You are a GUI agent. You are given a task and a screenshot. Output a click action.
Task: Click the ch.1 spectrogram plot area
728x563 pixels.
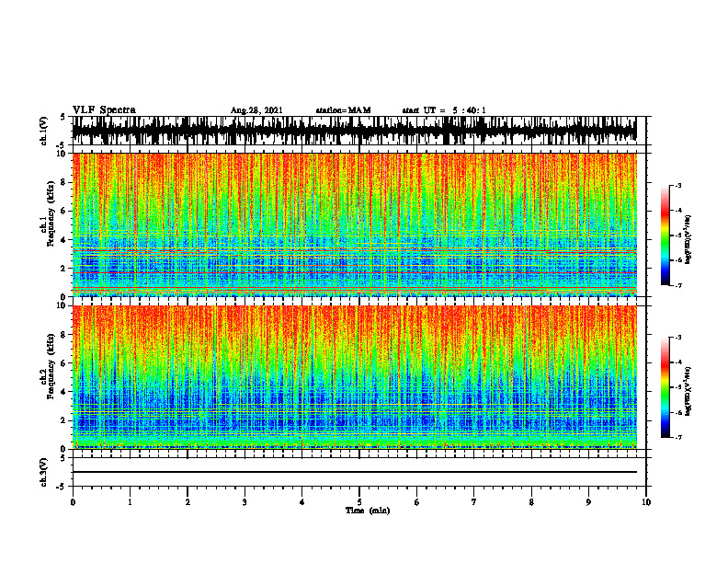tap(354, 224)
